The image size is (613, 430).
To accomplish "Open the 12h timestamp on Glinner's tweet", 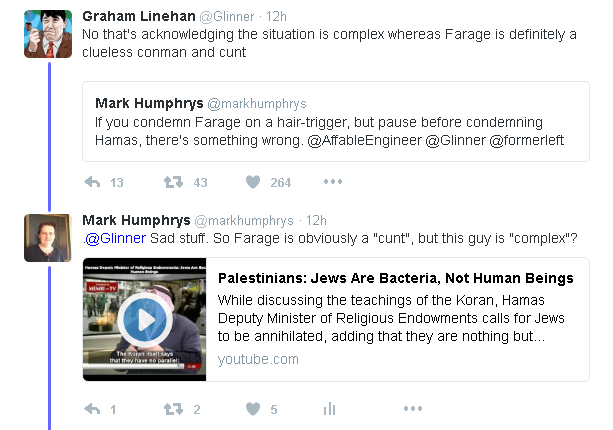I will click(x=276, y=16).
